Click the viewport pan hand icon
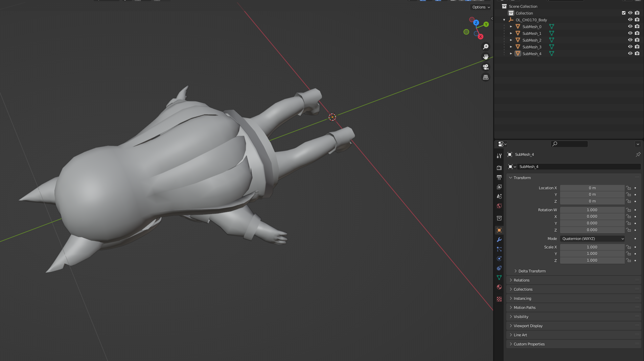Viewport: 644px width, 361px height. (486, 57)
